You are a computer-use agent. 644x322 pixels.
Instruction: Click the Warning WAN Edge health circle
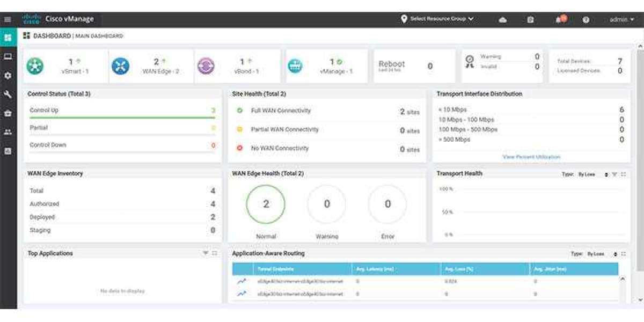(x=327, y=204)
